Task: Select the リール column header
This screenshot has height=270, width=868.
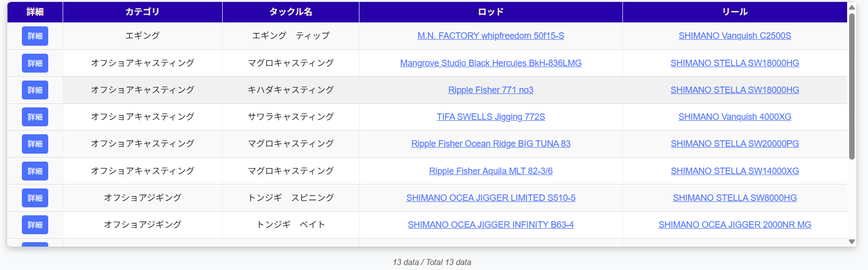Action: pos(734,12)
